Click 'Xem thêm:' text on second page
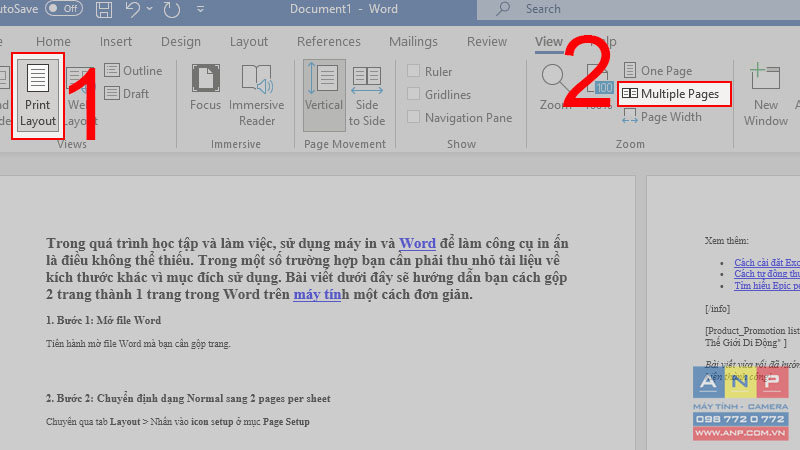Image resolution: width=800 pixels, height=450 pixels. coord(727,240)
